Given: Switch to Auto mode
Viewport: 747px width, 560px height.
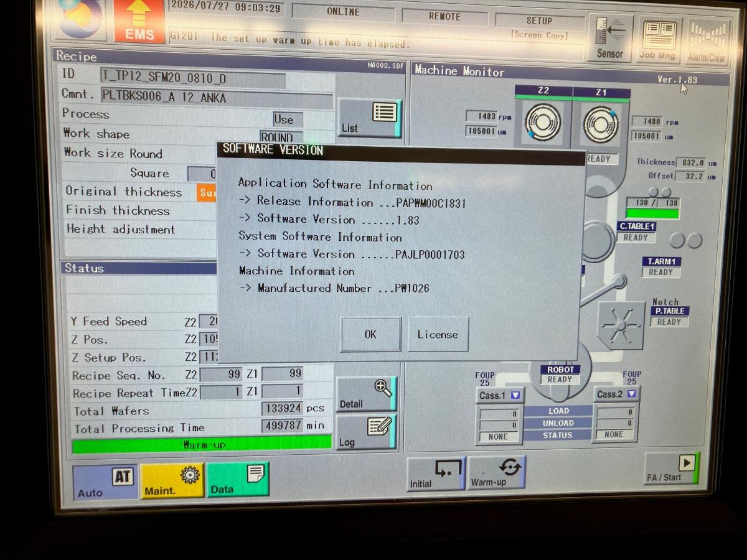Looking at the screenshot, I should pyautogui.click(x=105, y=482).
